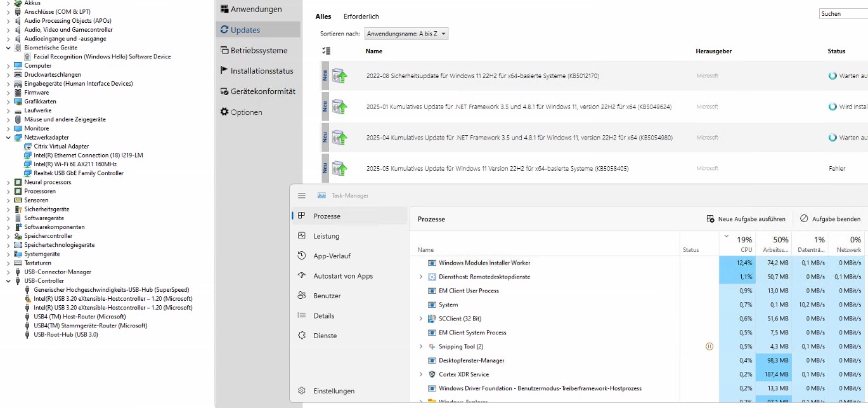Image resolution: width=868 pixels, height=408 pixels.
Task: Click the Monitore category icon
Action: 18,128
